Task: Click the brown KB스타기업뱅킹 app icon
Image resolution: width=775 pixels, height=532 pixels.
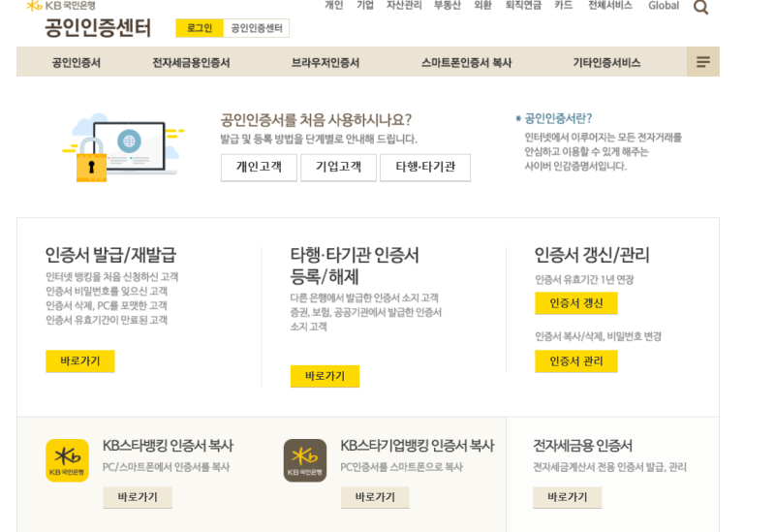Action: click(x=305, y=460)
